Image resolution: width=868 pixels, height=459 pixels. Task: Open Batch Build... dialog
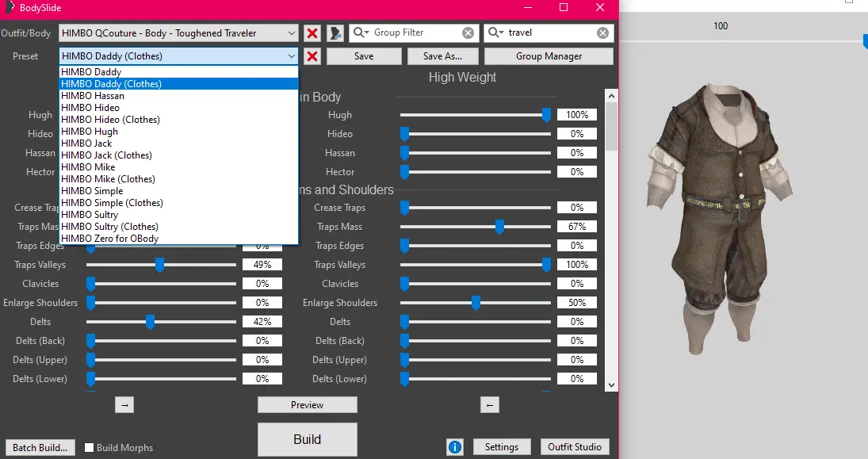(40, 447)
